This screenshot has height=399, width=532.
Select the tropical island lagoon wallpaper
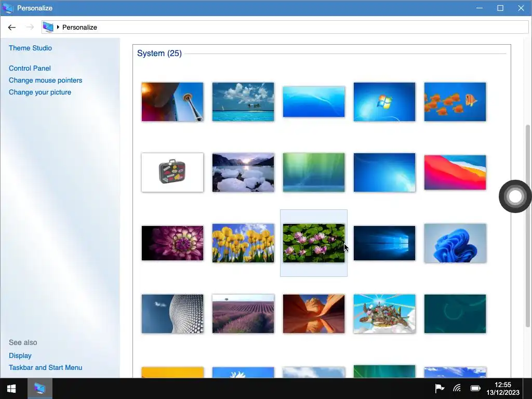tap(243, 102)
